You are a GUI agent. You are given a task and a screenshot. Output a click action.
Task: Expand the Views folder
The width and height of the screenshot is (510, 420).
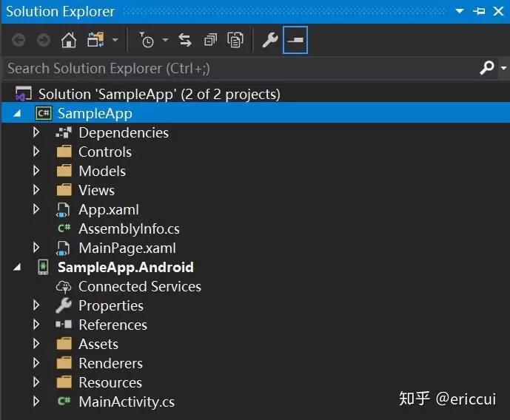36,190
